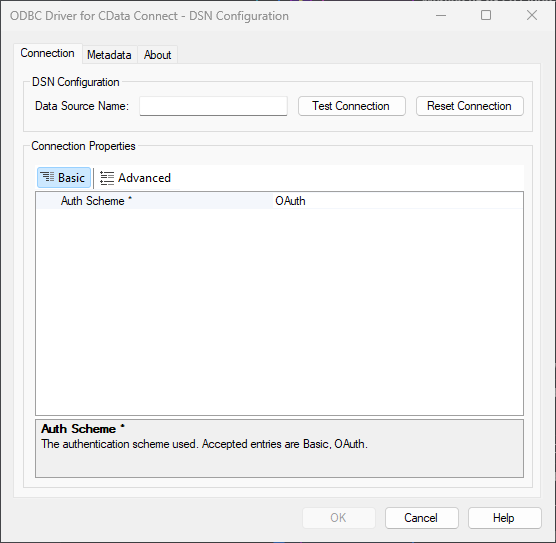Viewport: 556px width, 543px height.
Task: Select the Auth Scheme property row
Action: (279, 201)
